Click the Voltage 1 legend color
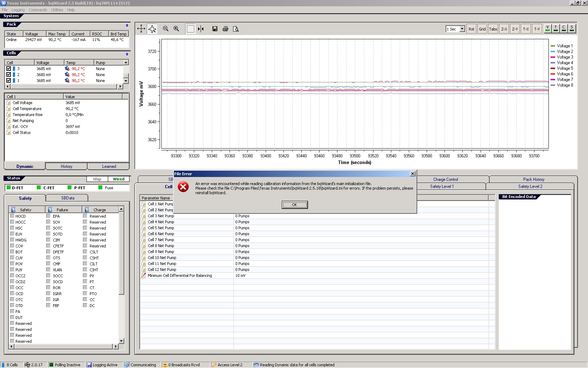 [553, 46]
